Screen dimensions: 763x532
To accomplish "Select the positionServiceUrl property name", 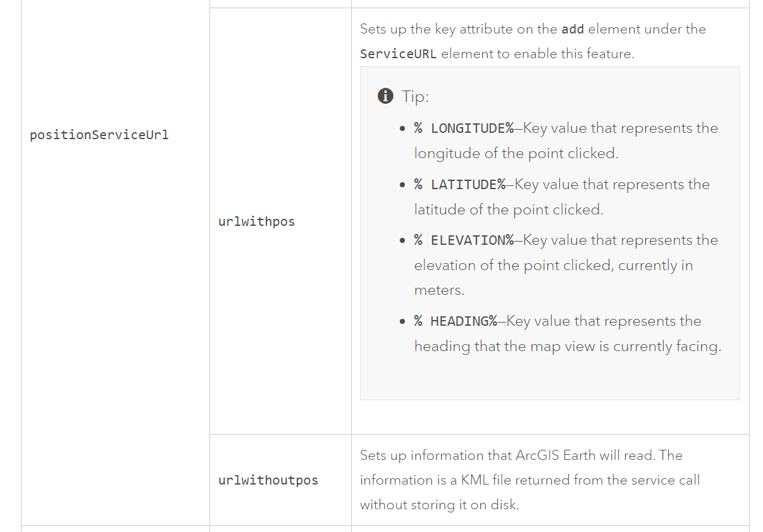I will [x=99, y=135].
